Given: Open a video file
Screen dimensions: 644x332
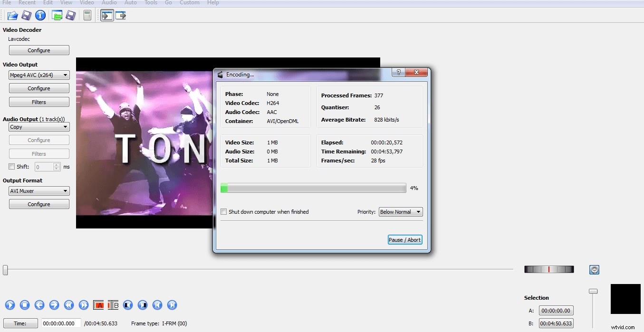Looking at the screenshot, I should click(12, 15).
